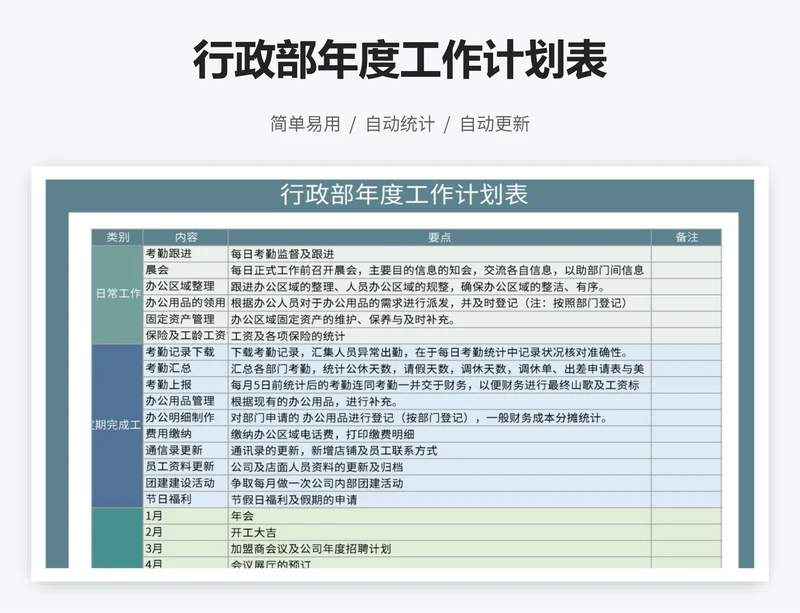Select the cell starting 每月5日前统计后的考勤

[x=439, y=385]
